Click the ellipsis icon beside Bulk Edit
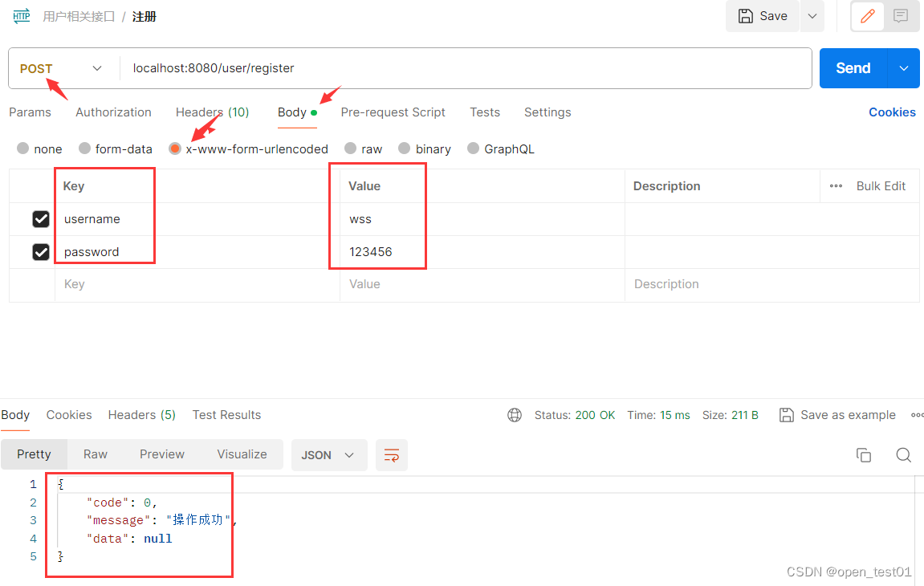Image resolution: width=924 pixels, height=586 pixels. [x=835, y=185]
